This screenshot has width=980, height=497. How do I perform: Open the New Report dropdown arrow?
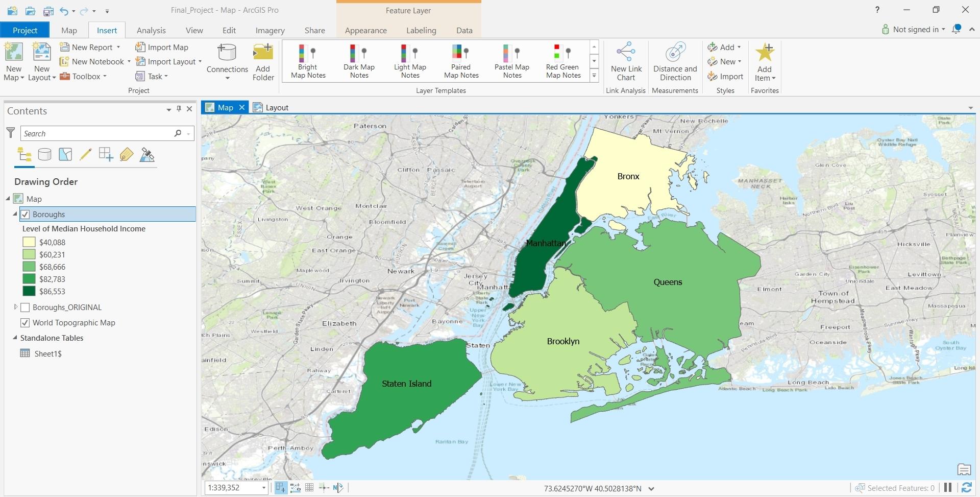(118, 46)
